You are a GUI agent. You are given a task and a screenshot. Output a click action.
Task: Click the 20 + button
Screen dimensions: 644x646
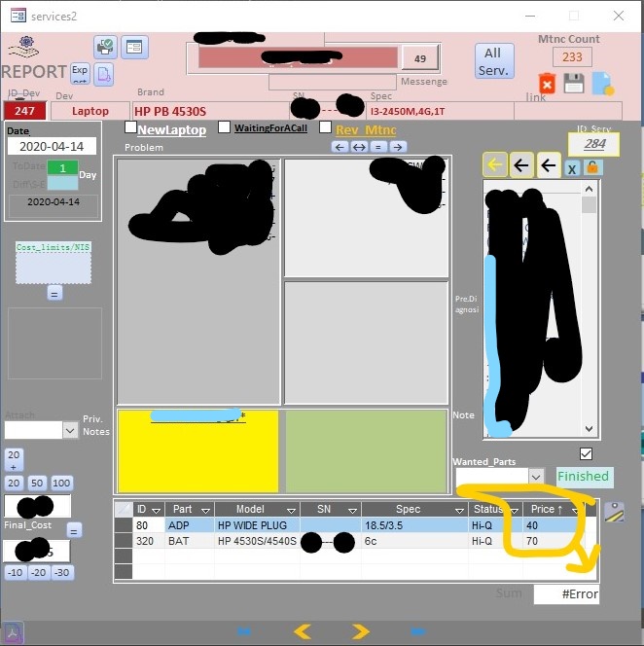pos(14,460)
